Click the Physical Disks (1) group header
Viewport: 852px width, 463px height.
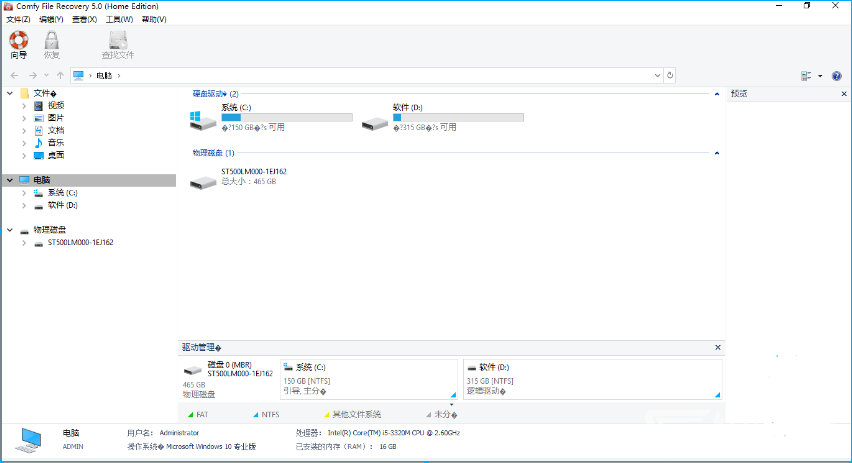(x=214, y=153)
